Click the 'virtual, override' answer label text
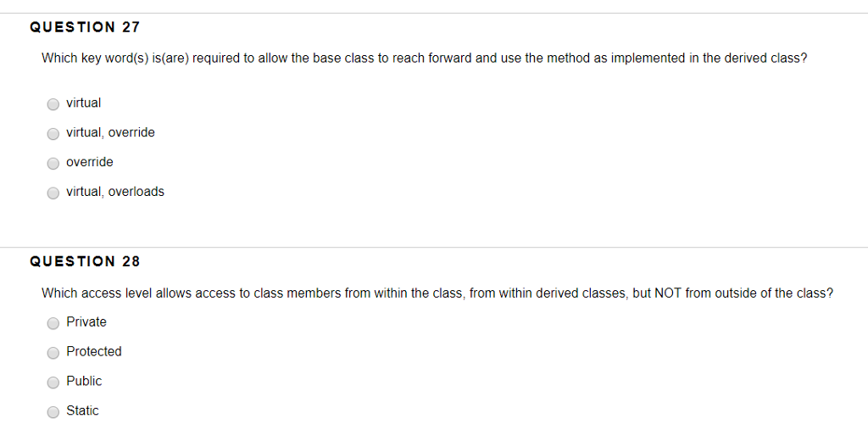The image size is (868, 447). tap(111, 132)
